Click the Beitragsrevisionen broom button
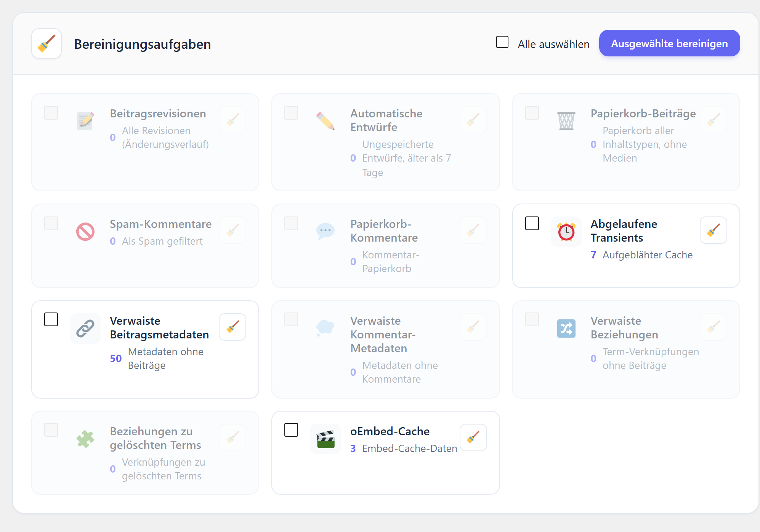 tap(232, 120)
